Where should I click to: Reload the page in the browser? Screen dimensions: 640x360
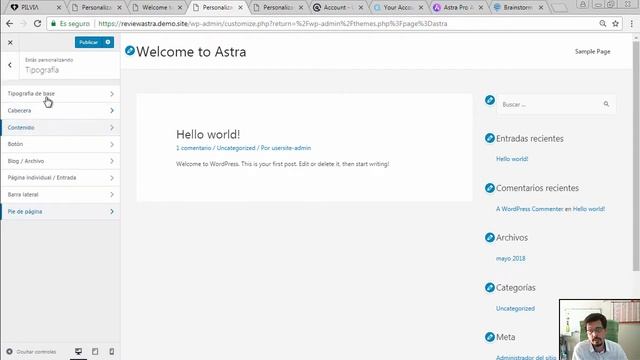38,24
